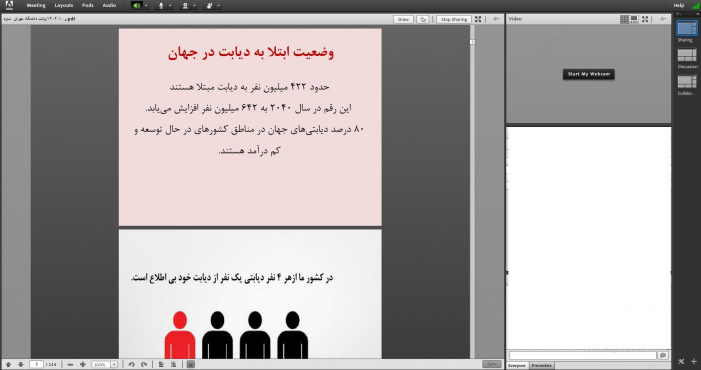Toggle the speaker audio icon
This screenshot has width=701, height=370.
click(x=137, y=6)
